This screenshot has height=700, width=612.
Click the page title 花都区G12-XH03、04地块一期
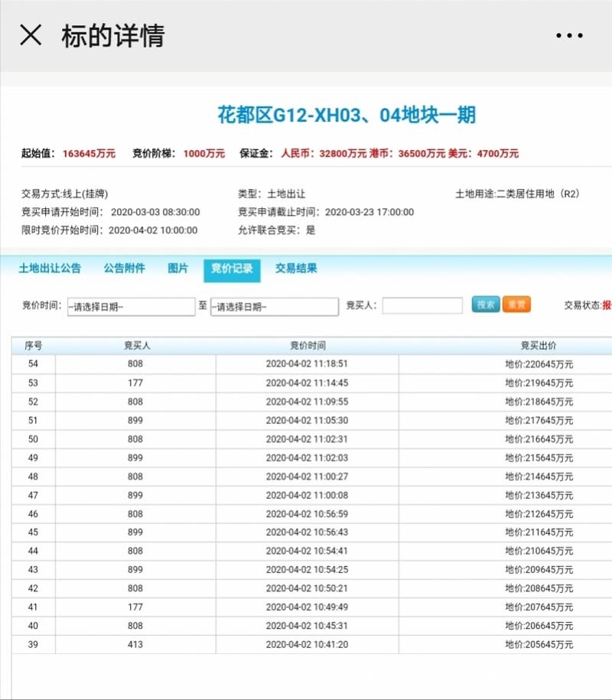347,116
